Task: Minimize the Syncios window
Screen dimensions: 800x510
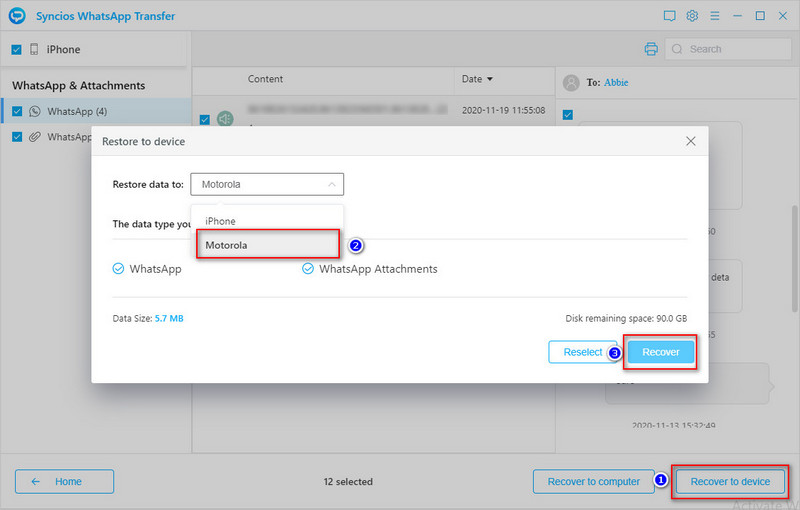Action: pos(737,16)
